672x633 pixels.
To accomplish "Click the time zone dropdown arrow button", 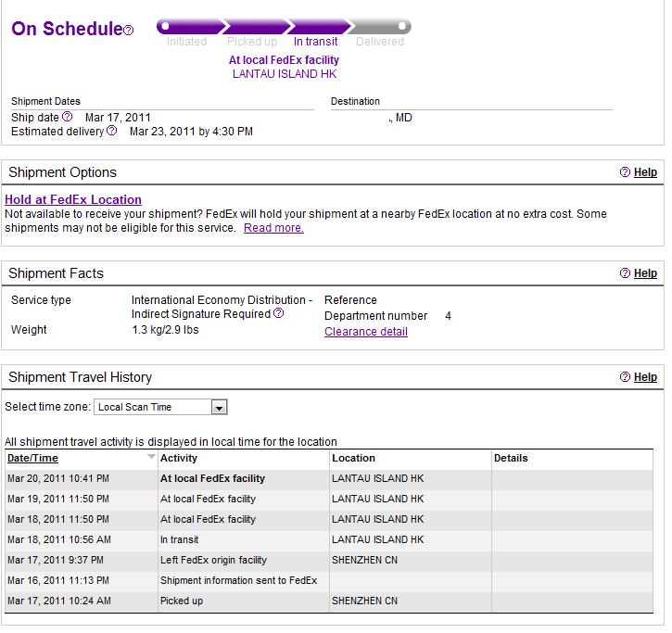I will 219,408.
